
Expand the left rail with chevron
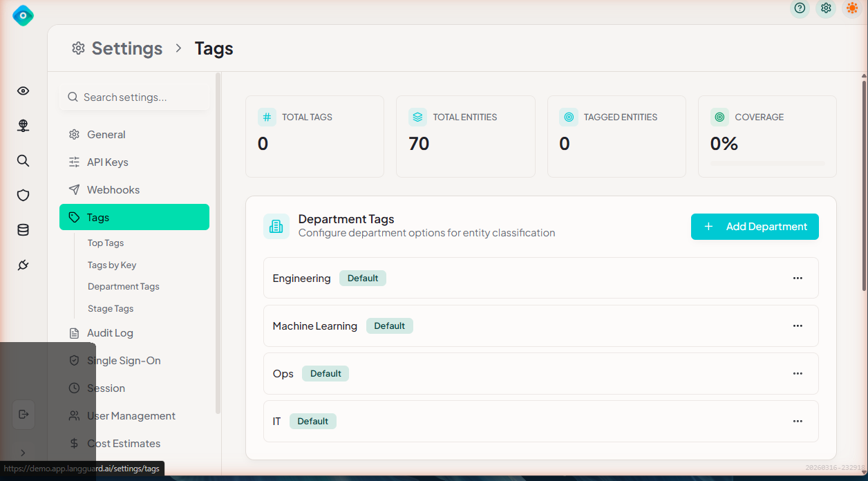23,453
